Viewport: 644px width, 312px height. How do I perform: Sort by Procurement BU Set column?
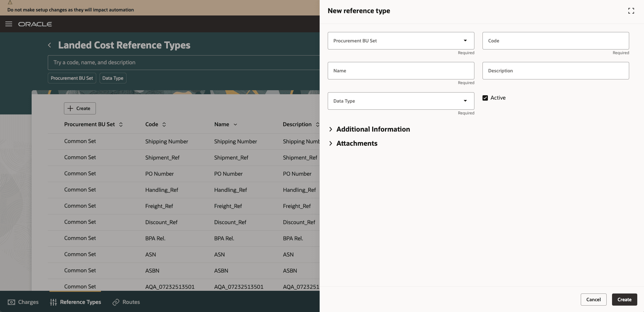pos(121,125)
